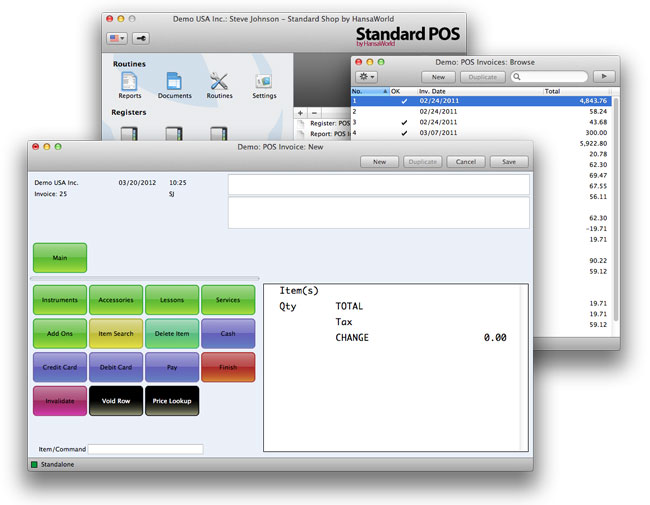Click third register icon under Registers
Screen dimensions: 650x505
218,134
